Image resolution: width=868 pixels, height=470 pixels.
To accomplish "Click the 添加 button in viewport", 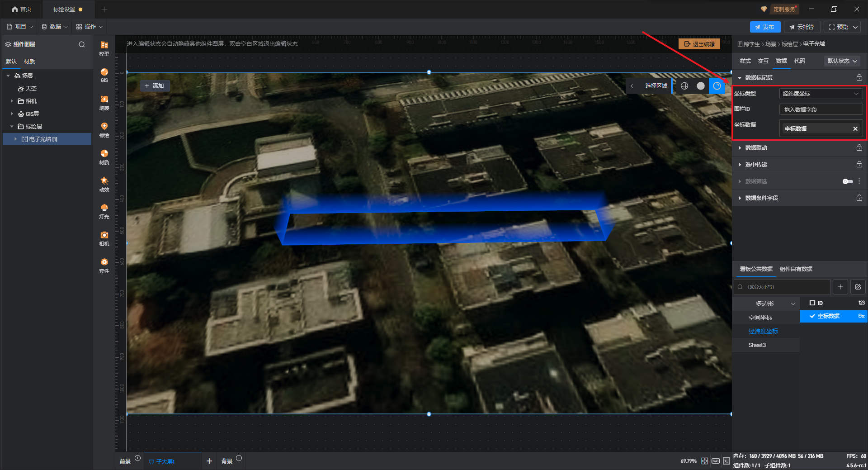I will point(154,86).
